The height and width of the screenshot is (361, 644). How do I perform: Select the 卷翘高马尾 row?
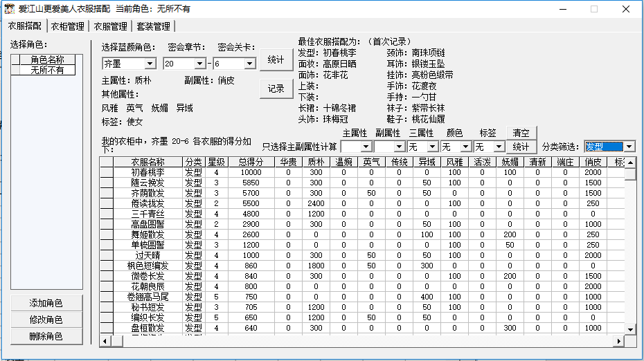point(362,297)
